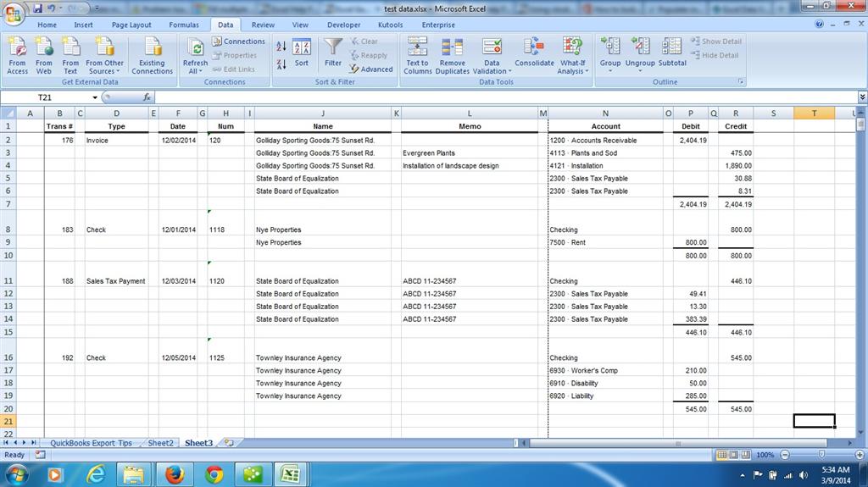Click the Office Button orb
Screen dimensions: 868x487
point(14,14)
